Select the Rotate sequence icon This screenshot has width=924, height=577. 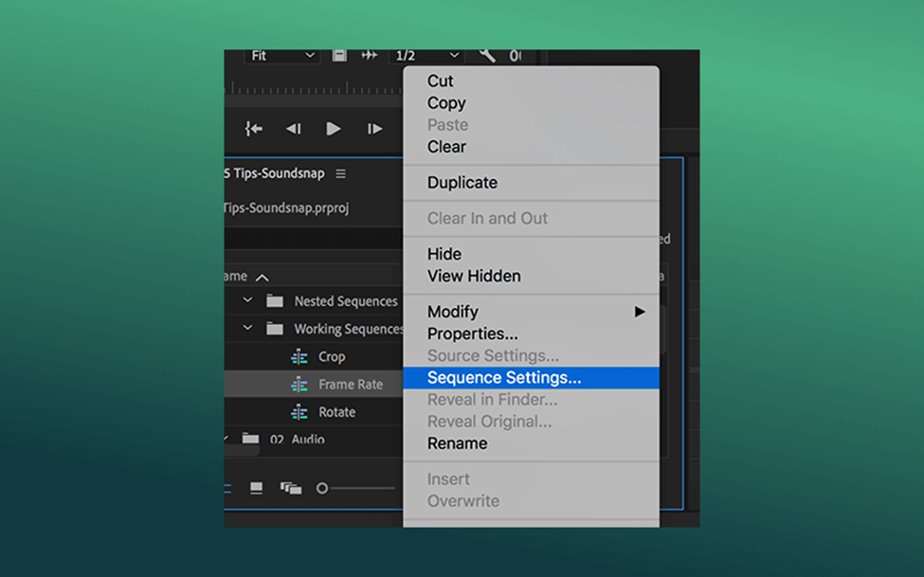(x=299, y=412)
